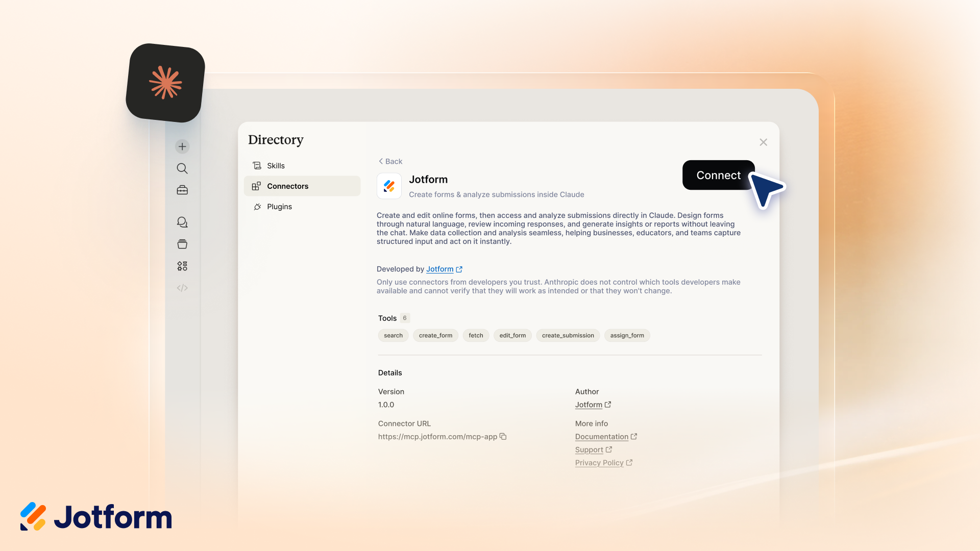Open the briefcase icon in the sidebar
The width and height of the screenshot is (980, 551).
click(182, 190)
